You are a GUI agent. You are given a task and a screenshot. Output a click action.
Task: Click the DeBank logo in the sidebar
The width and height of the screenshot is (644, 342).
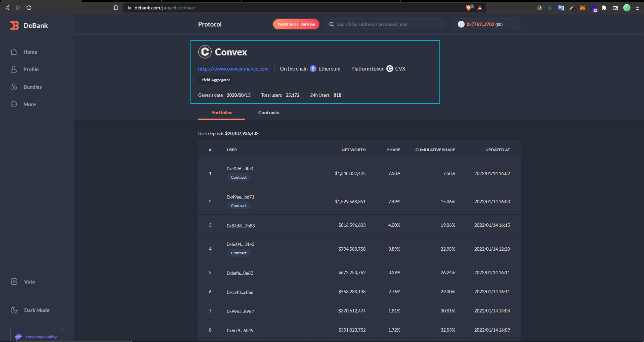tap(29, 26)
